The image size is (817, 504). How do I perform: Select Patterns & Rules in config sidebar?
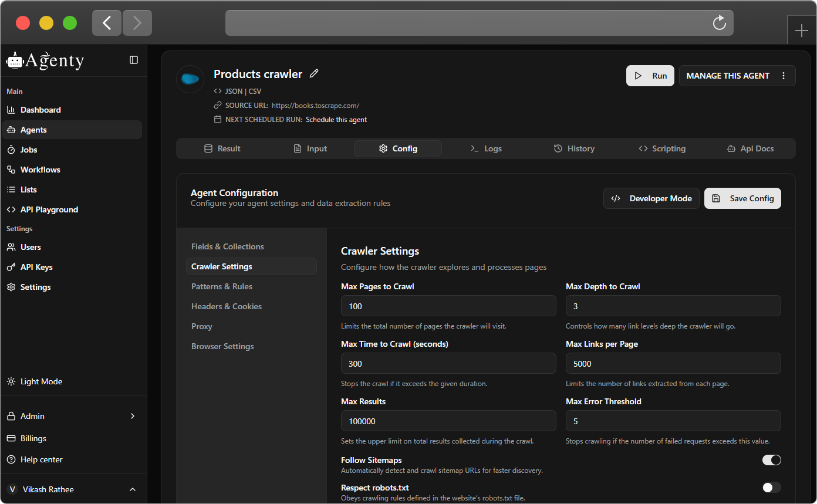[x=222, y=286]
